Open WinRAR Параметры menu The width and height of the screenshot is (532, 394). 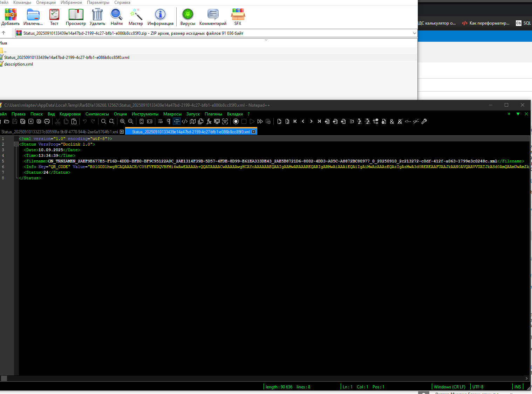coord(98,2)
